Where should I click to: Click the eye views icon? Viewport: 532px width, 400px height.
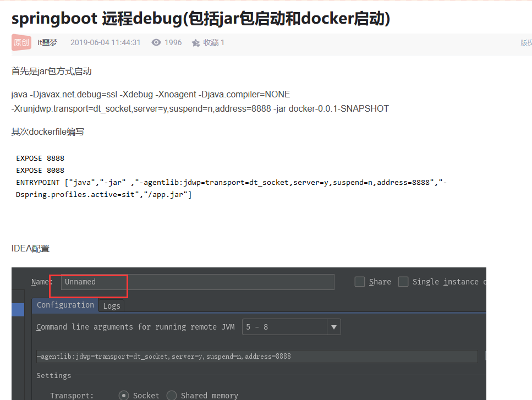pos(156,42)
